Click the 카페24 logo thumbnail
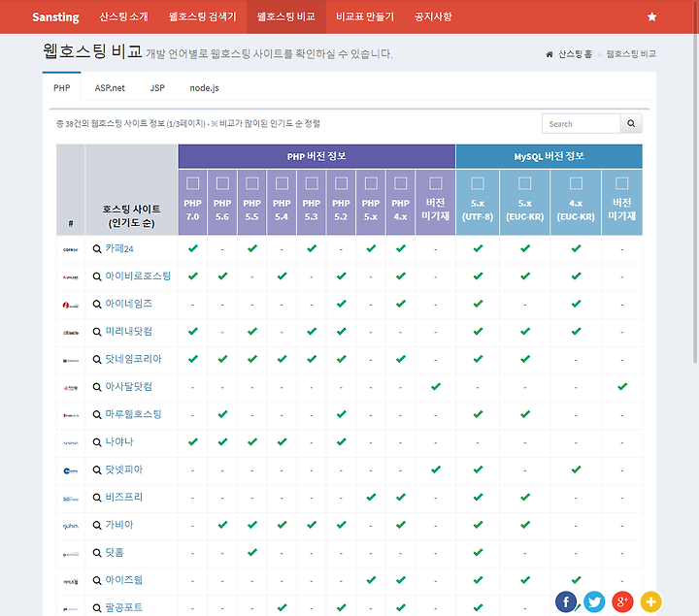The image size is (699, 616). (71, 249)
